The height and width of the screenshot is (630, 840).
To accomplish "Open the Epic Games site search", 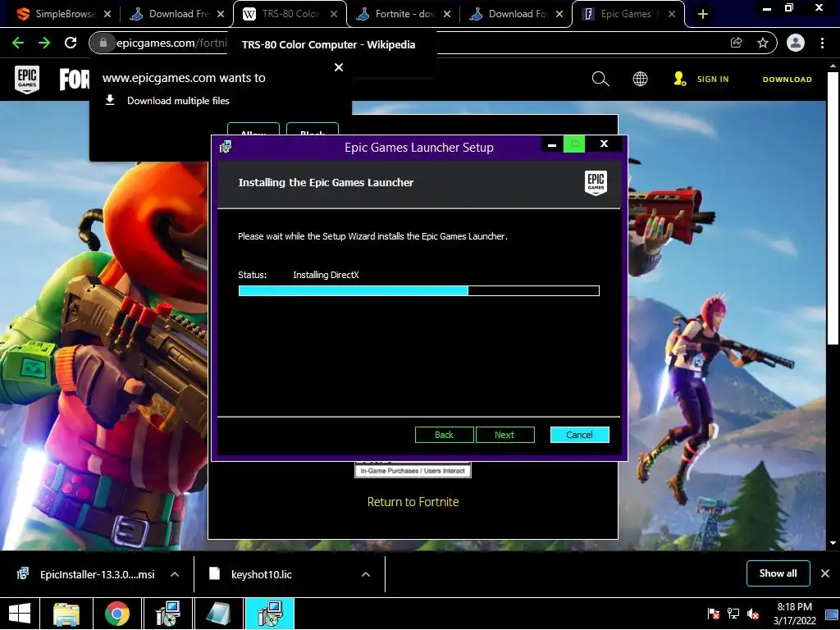I will coord(600,80).
